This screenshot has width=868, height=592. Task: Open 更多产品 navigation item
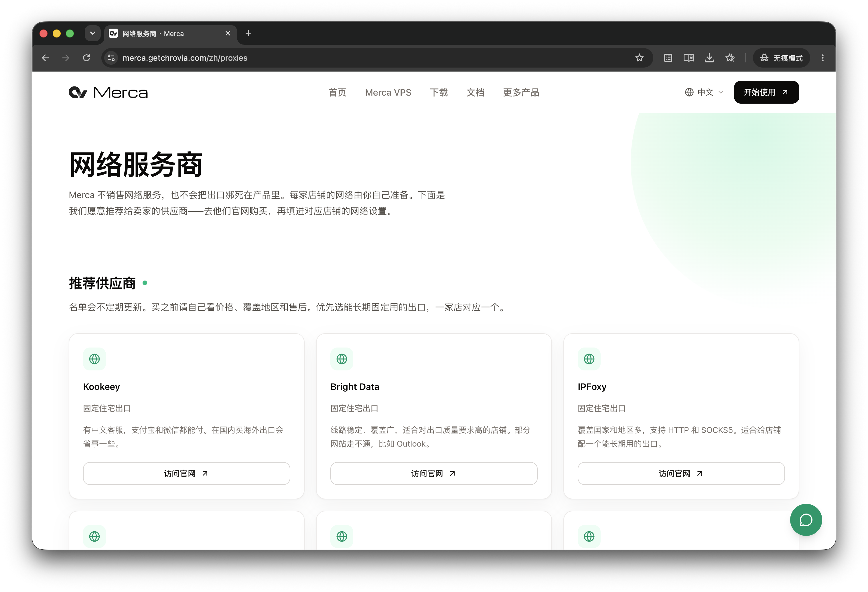(521, 92)
